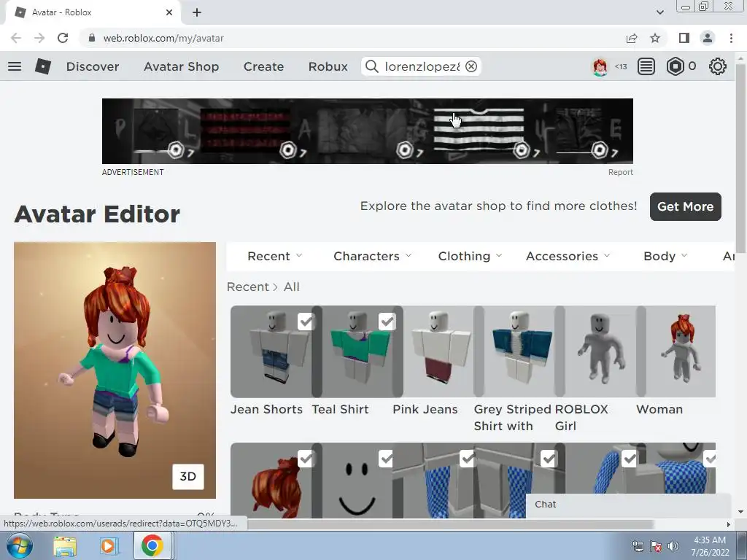Open the Avatar Shop page

pos(182,66)
